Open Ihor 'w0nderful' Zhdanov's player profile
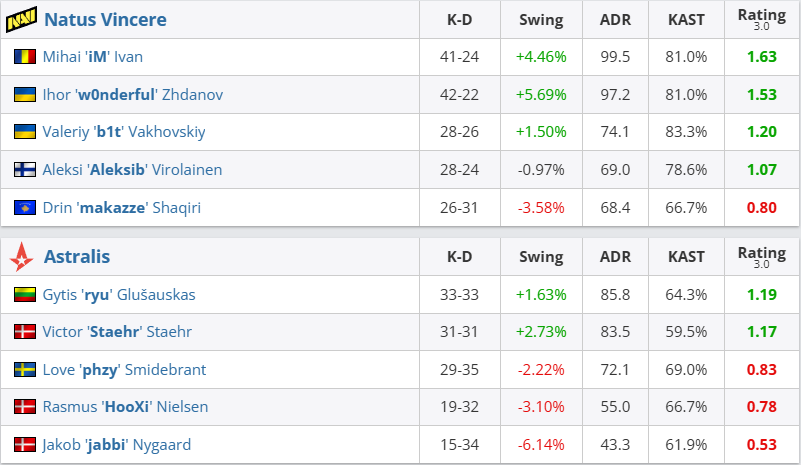801x465 pixels. coord(132,95)
